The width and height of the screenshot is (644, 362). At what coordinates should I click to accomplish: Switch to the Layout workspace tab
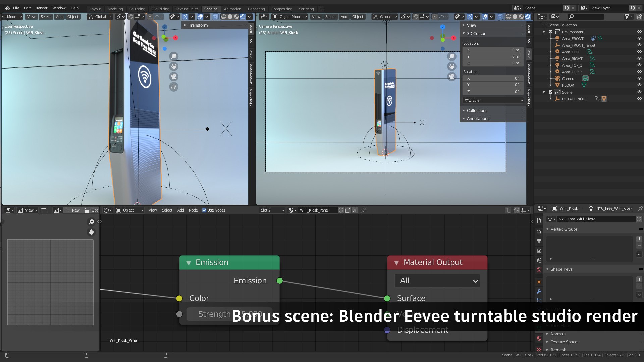[95, 9]
